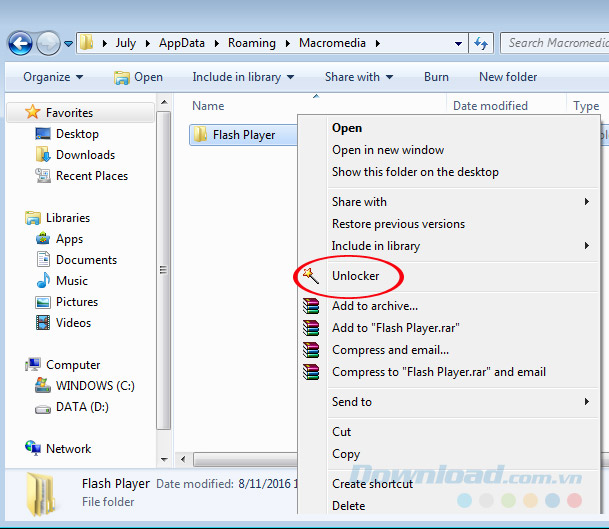Viewport: 609px width, 529px height.
Task: Click the Search Macromedia input field
Action: (x=555, y=43)
